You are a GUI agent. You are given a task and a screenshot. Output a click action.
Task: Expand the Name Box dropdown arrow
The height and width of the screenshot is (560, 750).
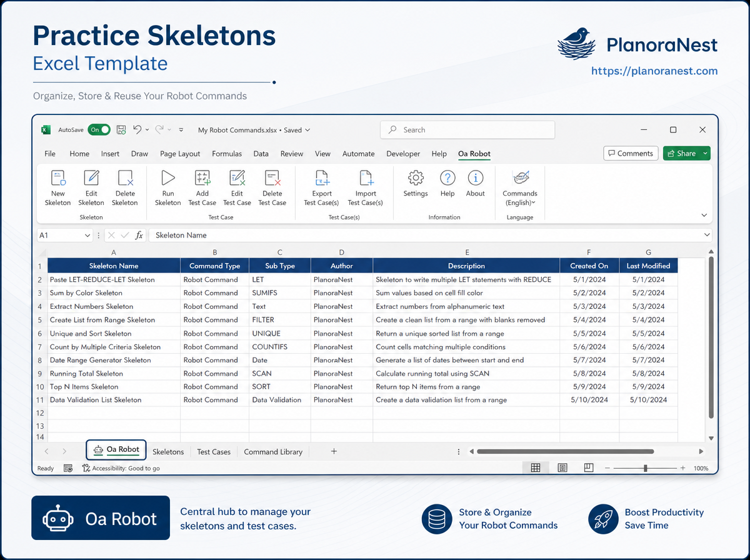(x=87, y=236)
